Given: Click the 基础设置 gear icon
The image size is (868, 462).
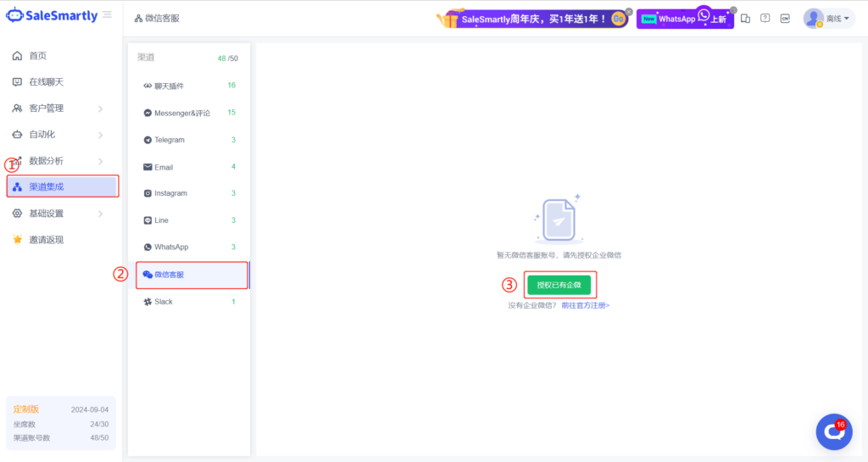Looking at the screenshot, I should (17, 213).
